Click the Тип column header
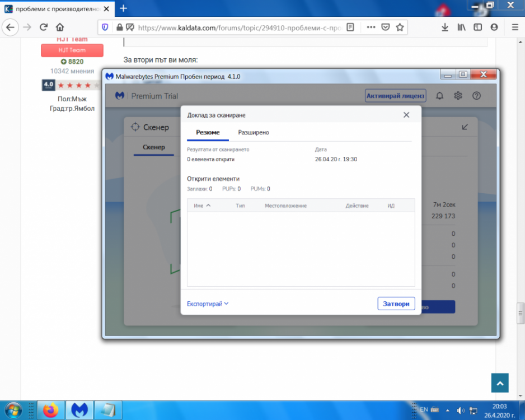This screenshot has height=420, width=525. (240, 206)
